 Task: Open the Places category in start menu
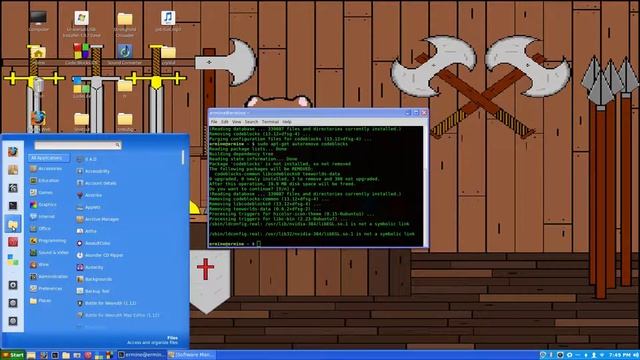(40, 301)
